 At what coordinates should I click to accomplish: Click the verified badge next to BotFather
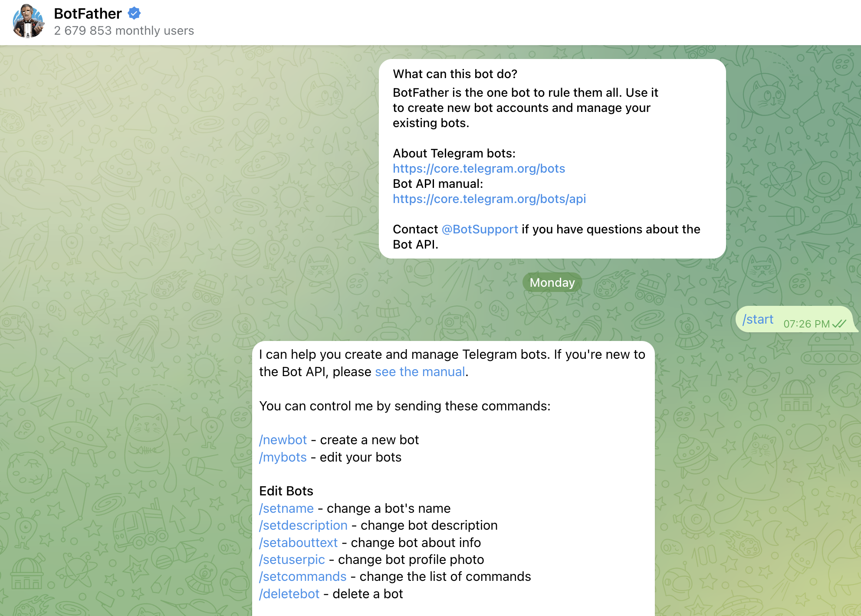coord(134,13)
